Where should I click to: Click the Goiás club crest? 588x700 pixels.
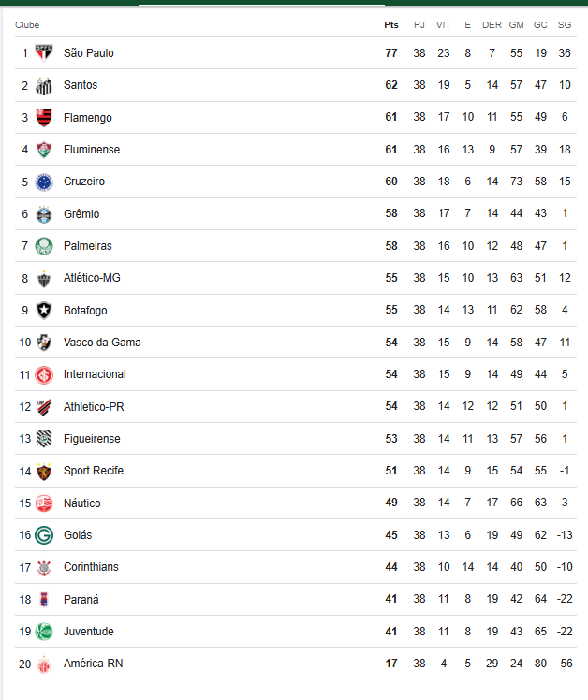tap(44, 535)
